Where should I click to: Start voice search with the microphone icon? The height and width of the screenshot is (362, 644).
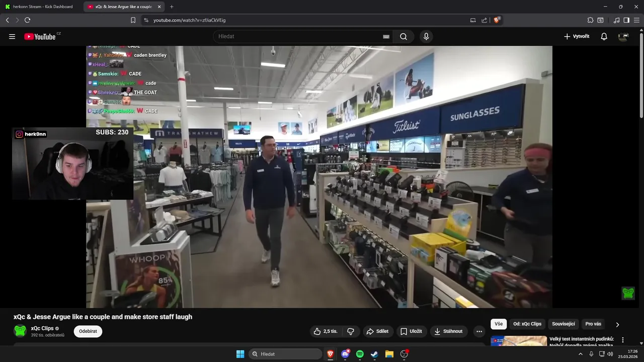426,37
